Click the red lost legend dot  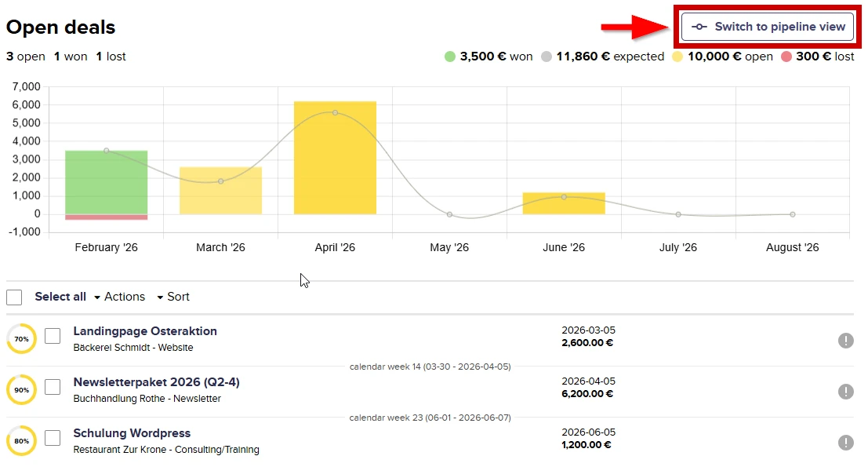[786, 57]
